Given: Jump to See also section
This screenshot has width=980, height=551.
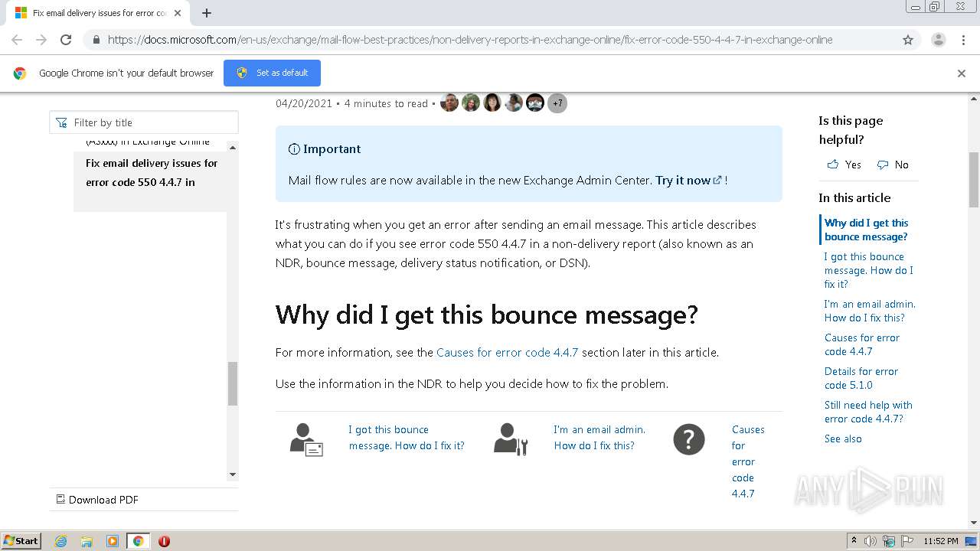Looking at the screenshot, I should pyautogui.click(x=843, y=439).
